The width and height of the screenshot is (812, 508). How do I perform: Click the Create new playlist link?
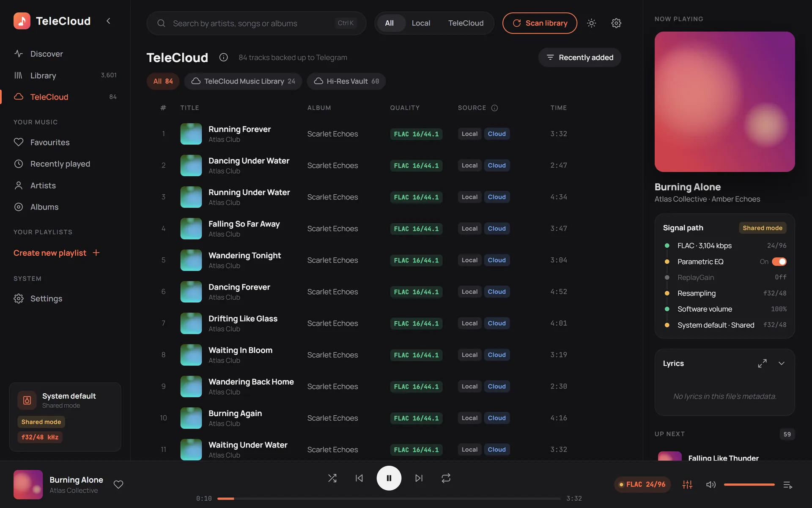click(50, 253)
